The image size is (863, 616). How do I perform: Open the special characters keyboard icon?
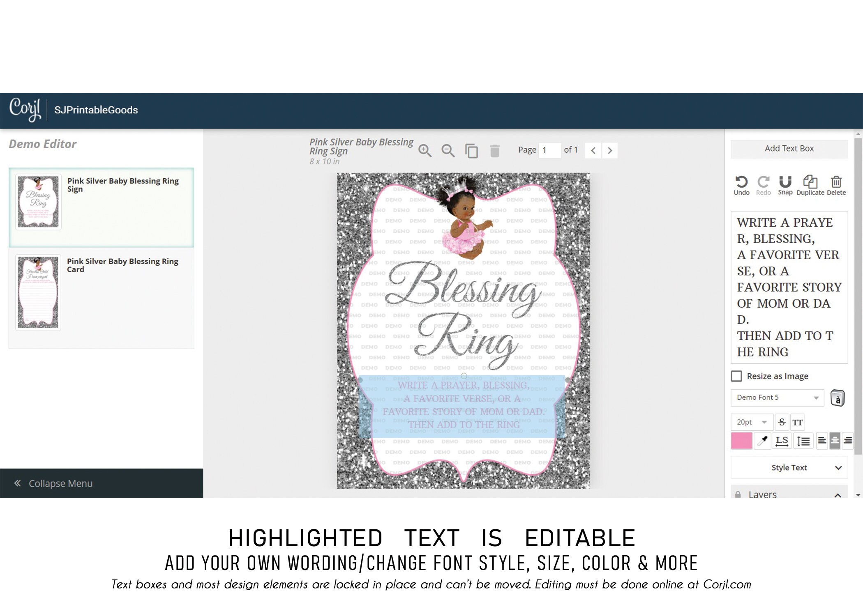(x=837, y=398)
